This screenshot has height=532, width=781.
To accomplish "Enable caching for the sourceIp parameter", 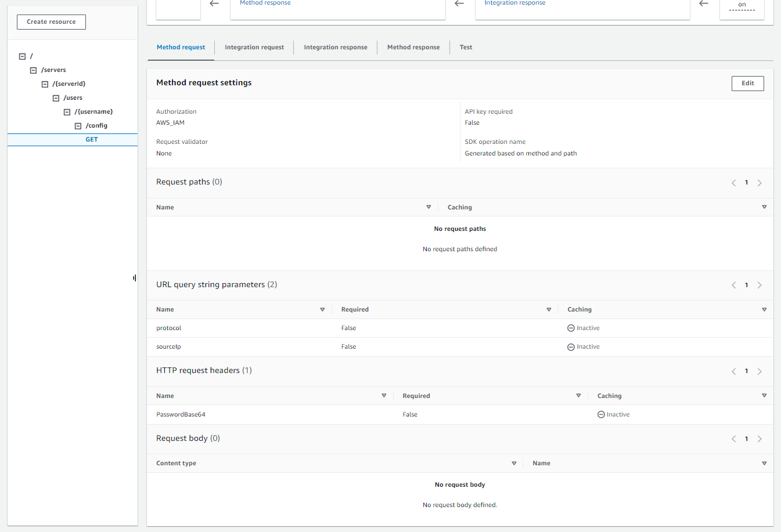I will point(571,346).
